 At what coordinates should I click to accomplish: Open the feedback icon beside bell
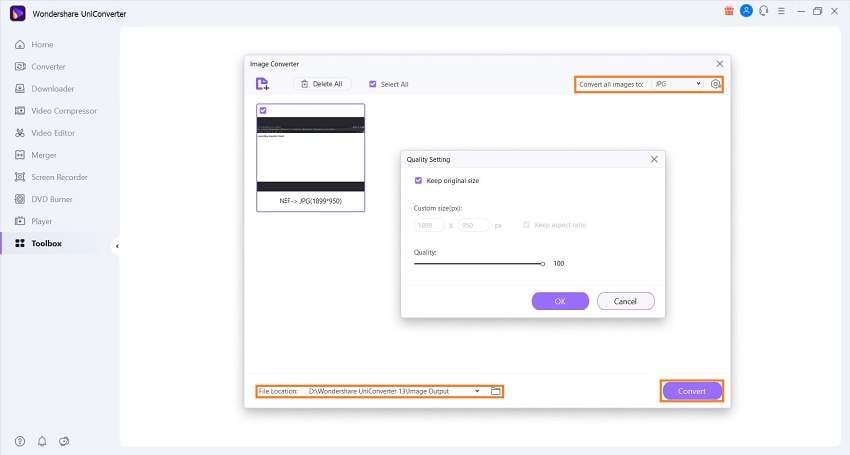[x=64, y=441]
